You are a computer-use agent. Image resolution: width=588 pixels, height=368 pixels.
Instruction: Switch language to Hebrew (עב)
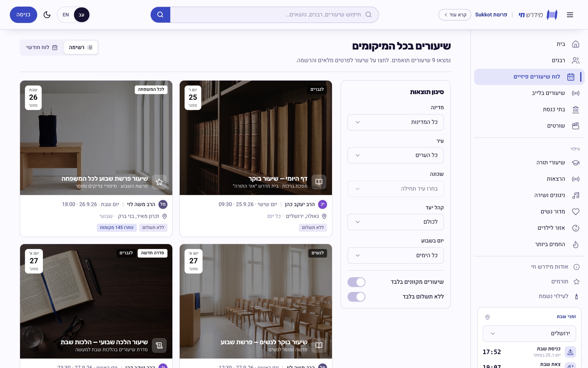coord(82,15)
